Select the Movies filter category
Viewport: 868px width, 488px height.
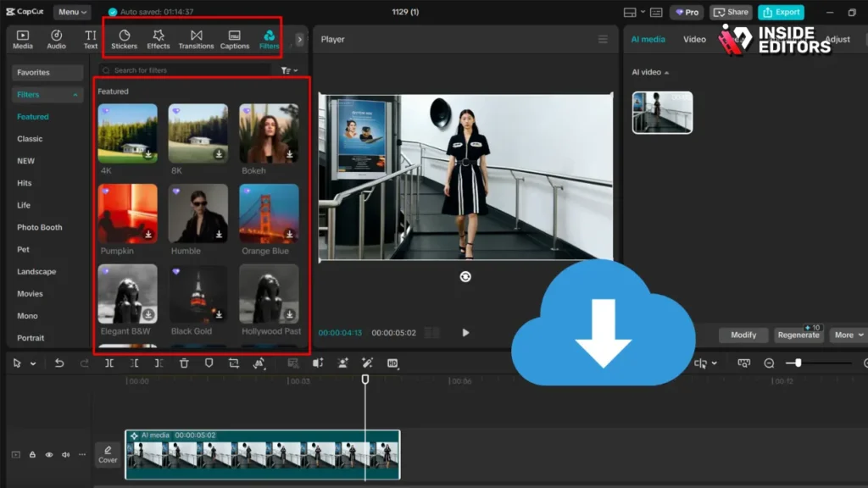tap(30, 294)
